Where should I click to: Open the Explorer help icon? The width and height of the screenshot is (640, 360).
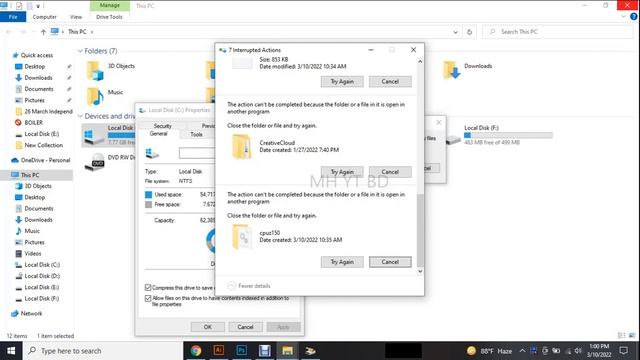tap(634, 17)
